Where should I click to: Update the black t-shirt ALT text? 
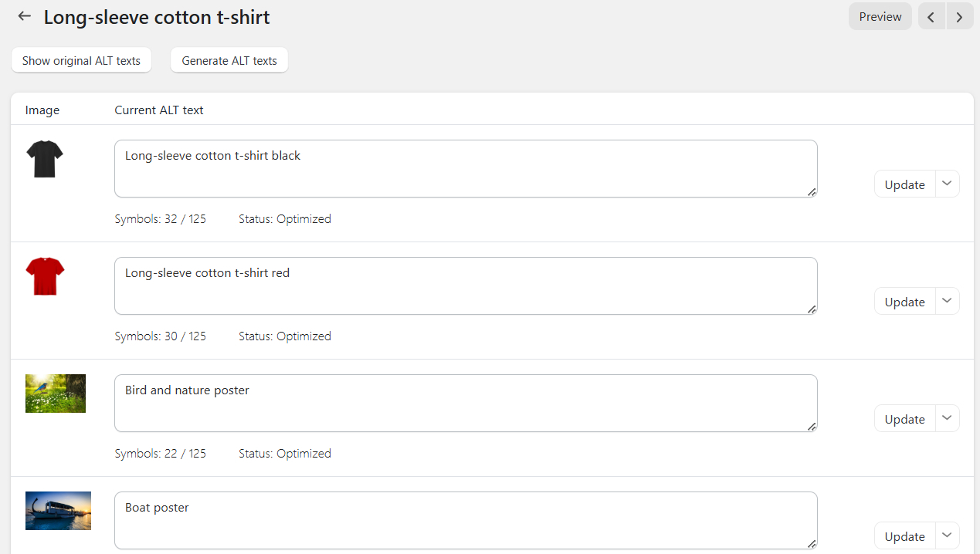904,184
